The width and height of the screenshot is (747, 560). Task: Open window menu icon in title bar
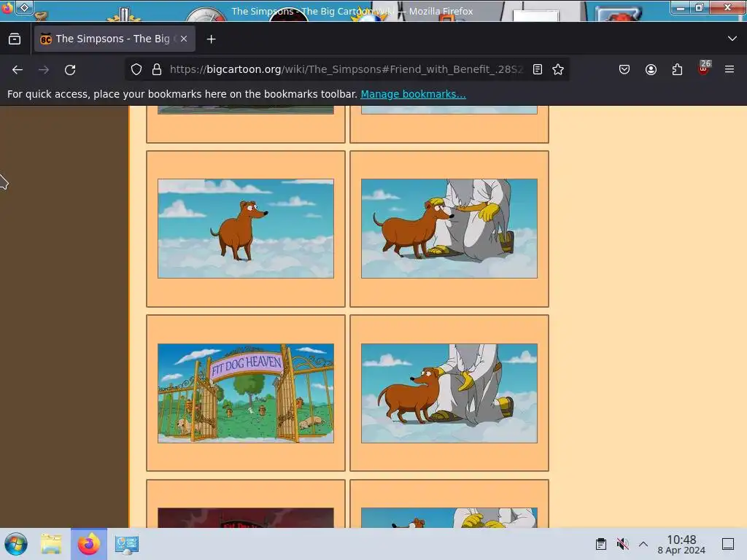click(x=6, y=7)
